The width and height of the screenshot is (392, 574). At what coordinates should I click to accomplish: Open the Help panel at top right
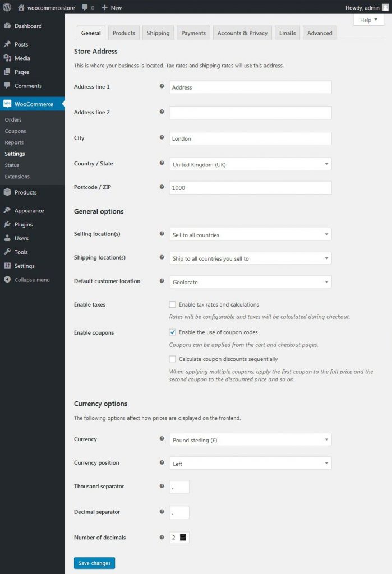[x=368, y=20]
